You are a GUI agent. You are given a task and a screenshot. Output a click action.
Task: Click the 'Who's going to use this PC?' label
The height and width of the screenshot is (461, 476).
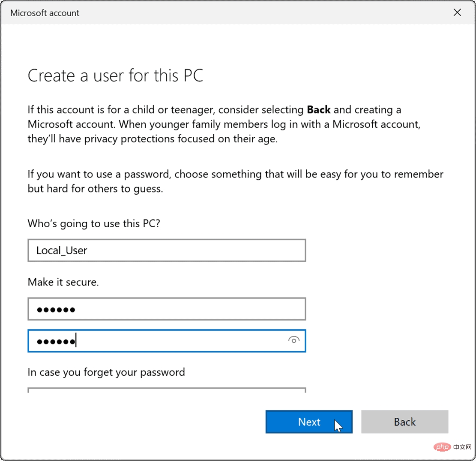94,224
